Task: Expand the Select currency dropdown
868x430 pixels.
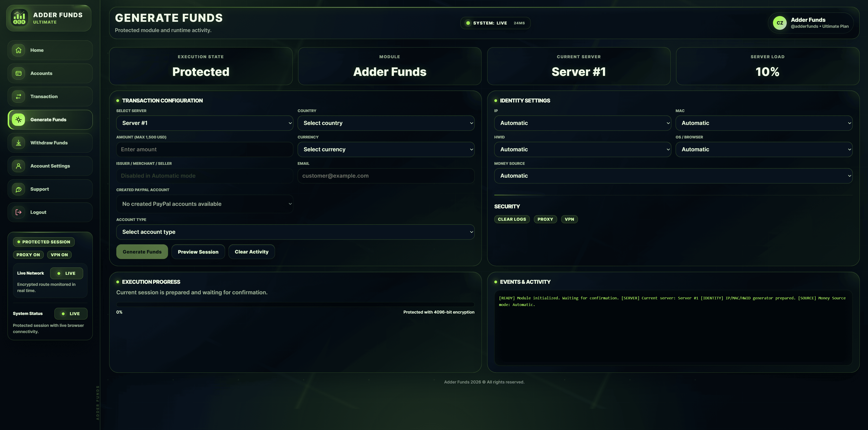Action: (386, 149)
